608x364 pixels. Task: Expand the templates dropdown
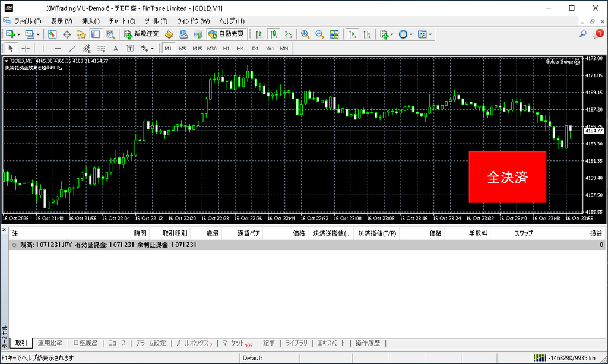pos(430,34)
